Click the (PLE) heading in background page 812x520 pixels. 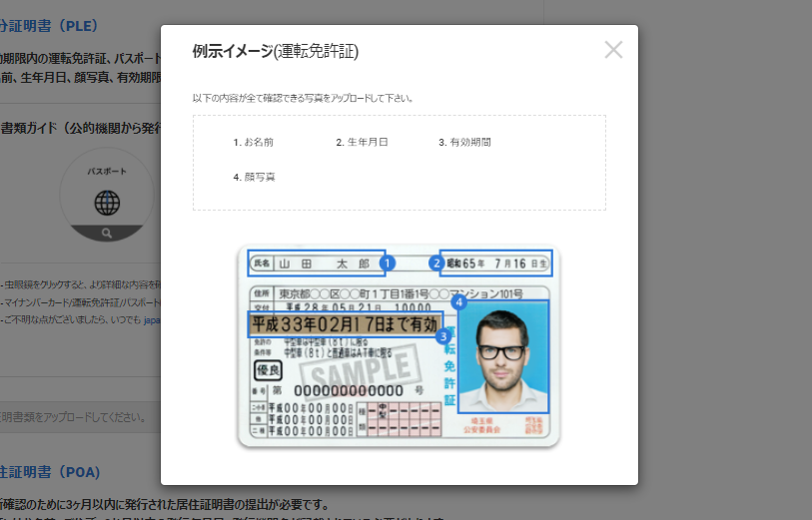pyautogui.click(x=49, y=26)
